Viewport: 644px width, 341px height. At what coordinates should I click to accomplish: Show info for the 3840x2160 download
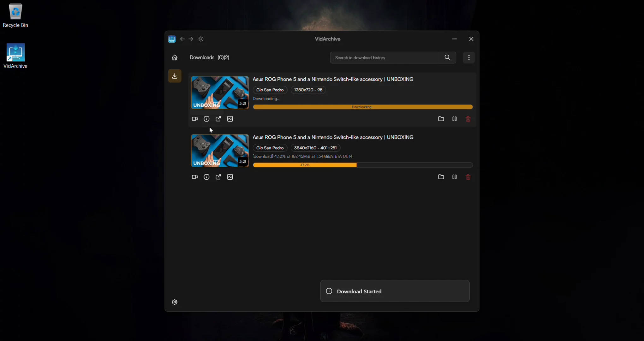coord(206,177)
